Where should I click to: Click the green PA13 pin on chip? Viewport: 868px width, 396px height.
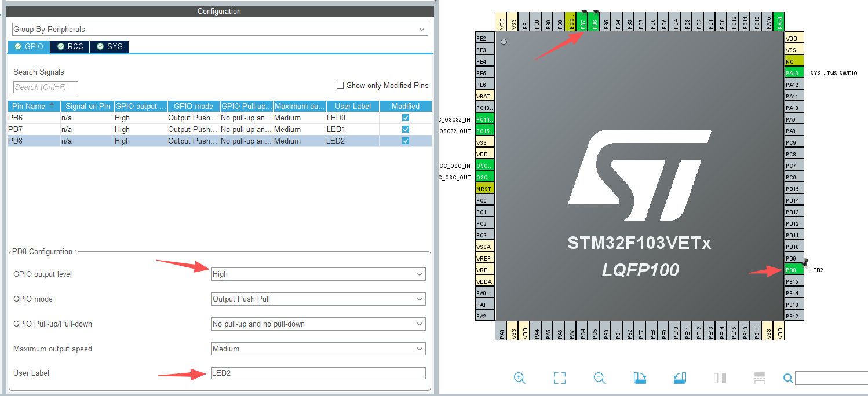pyautogui.click(x=794, y=73)
